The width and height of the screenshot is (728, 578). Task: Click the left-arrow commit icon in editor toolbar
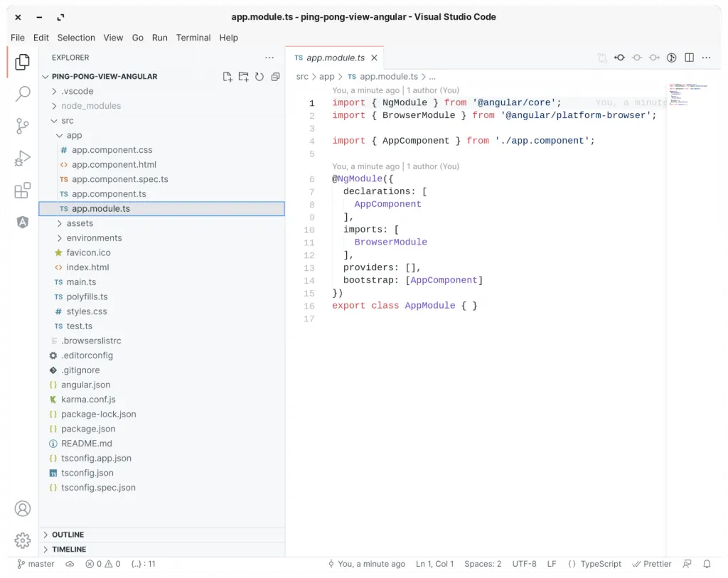619,58
